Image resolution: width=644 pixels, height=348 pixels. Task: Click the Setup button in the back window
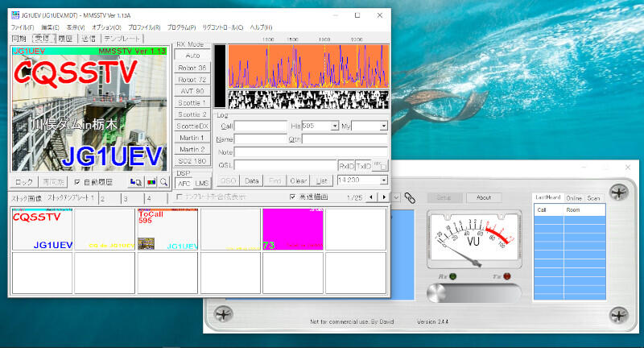pyautogui.click(x=444, y=197)
